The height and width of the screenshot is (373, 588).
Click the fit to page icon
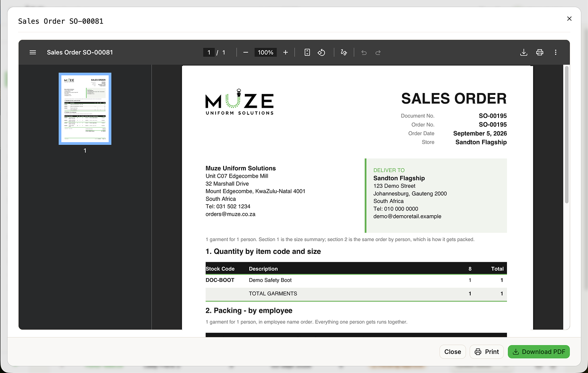coord(307,52)
